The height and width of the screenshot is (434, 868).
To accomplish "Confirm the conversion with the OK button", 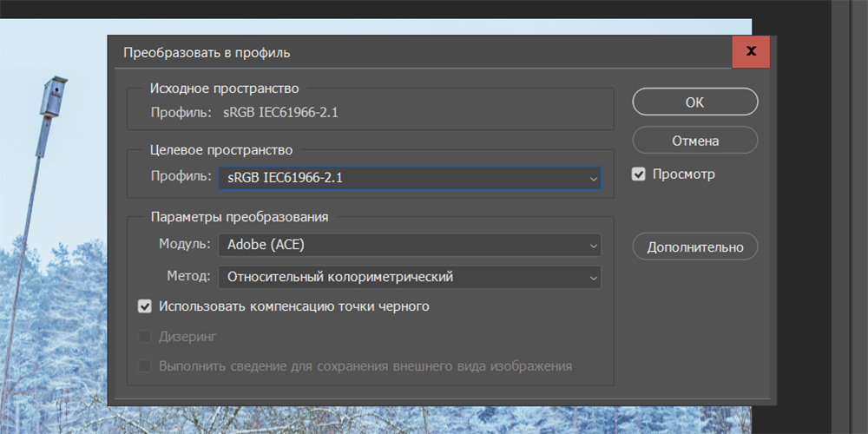I will click(x=694, y=102).
